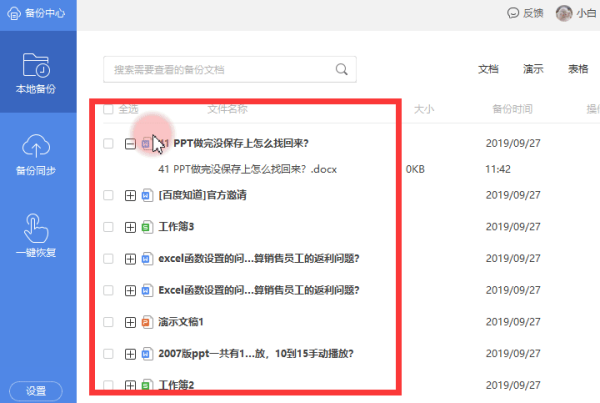
Task: Click the [百度知道]官方邀请 file name
Action: (x=202, y=195)
